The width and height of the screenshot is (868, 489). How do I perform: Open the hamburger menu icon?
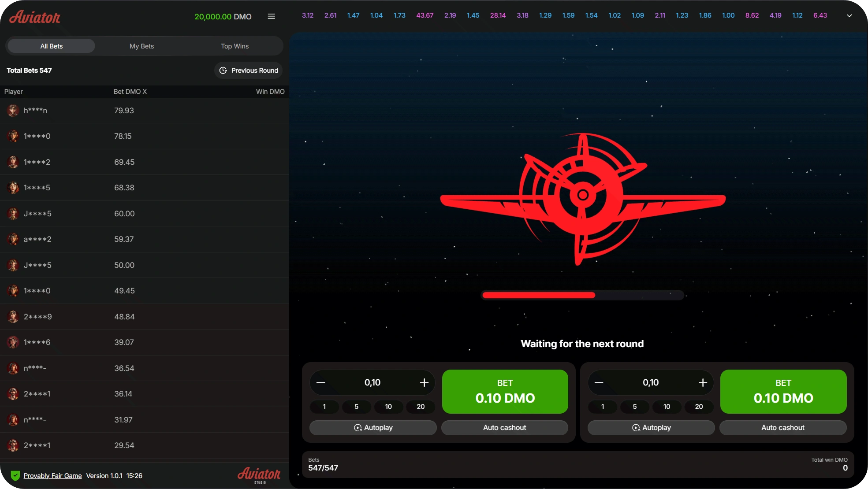tap(272, 16)
